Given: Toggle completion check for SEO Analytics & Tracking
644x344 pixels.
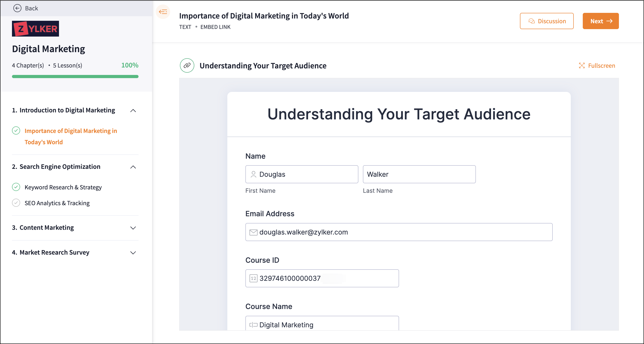Looking at the screenshot, I should [x=16, y=203].
